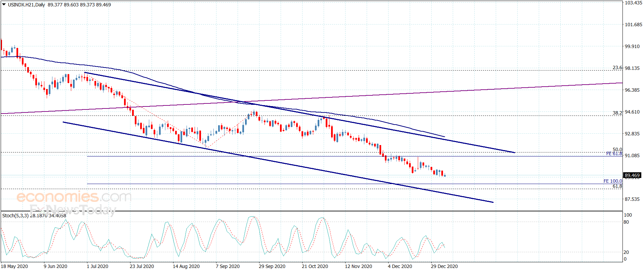Select the 29 Dec 2020 date marker
The image size is (644, 271).
[x=444, y=266]
